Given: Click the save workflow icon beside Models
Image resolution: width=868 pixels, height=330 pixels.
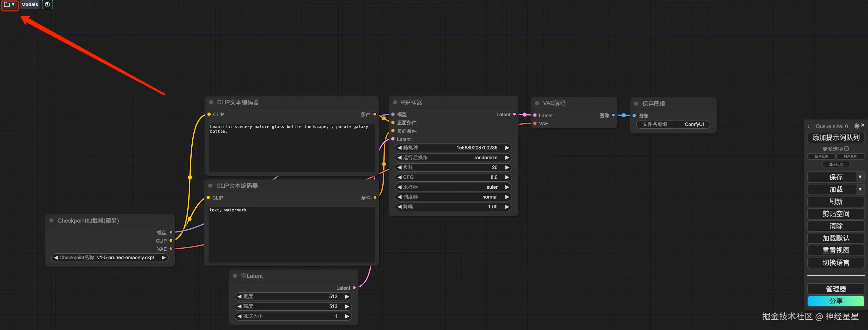Looking at the screenshot, I should (47, 5).
